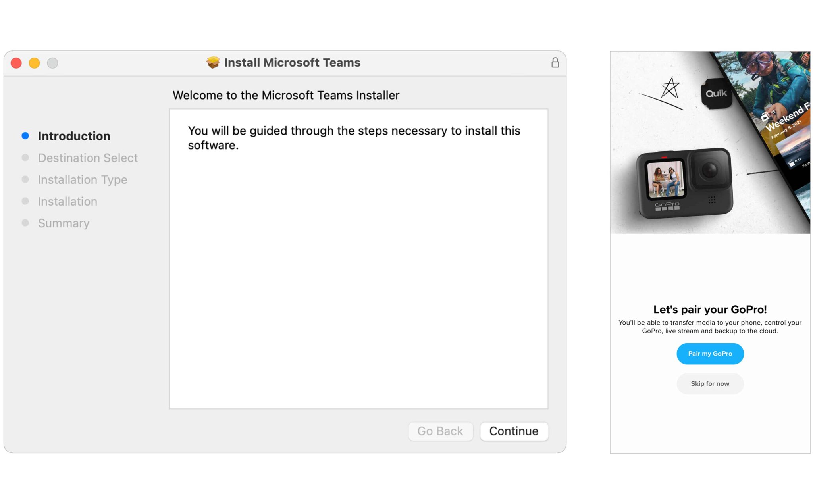Select the Installation Type step
The height and width of the screenshot is (504, 813).
83,179
